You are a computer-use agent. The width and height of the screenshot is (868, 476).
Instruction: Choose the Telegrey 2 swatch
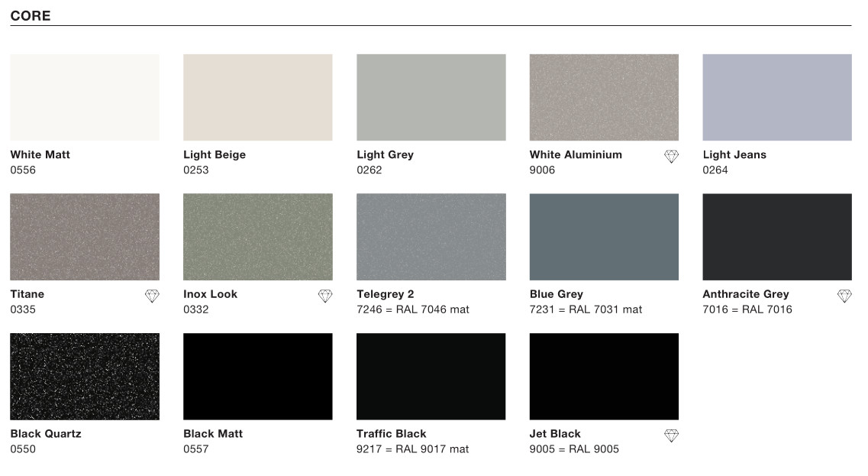click(x=431, y=237)
